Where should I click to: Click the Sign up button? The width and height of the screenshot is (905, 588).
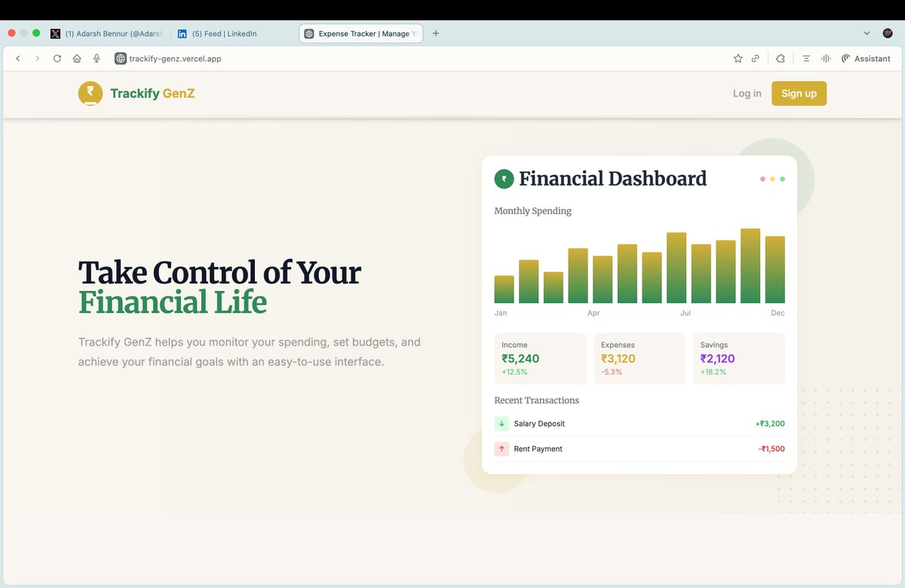[799, 93]
